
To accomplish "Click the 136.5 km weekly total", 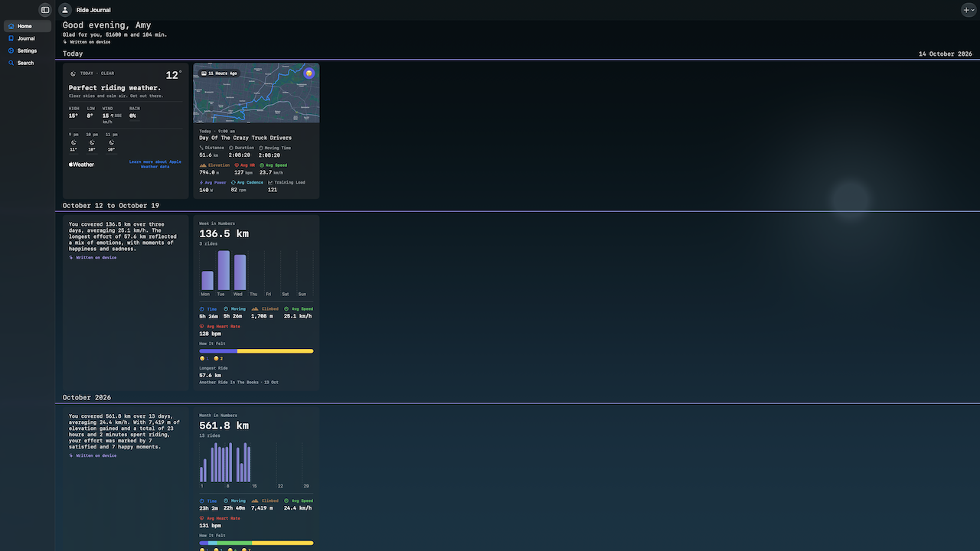I will tap(224, 233).
